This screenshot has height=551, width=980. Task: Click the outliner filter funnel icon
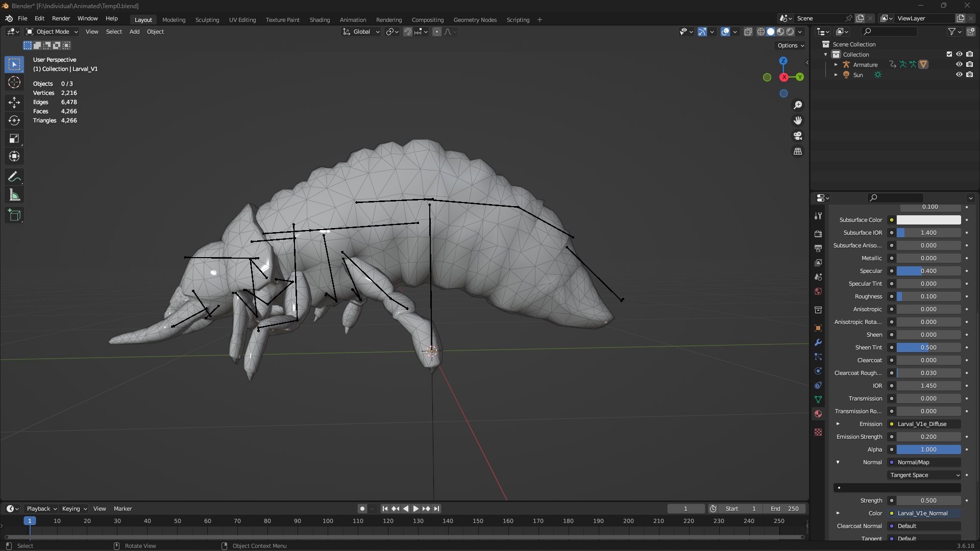[x=952, y=32]
